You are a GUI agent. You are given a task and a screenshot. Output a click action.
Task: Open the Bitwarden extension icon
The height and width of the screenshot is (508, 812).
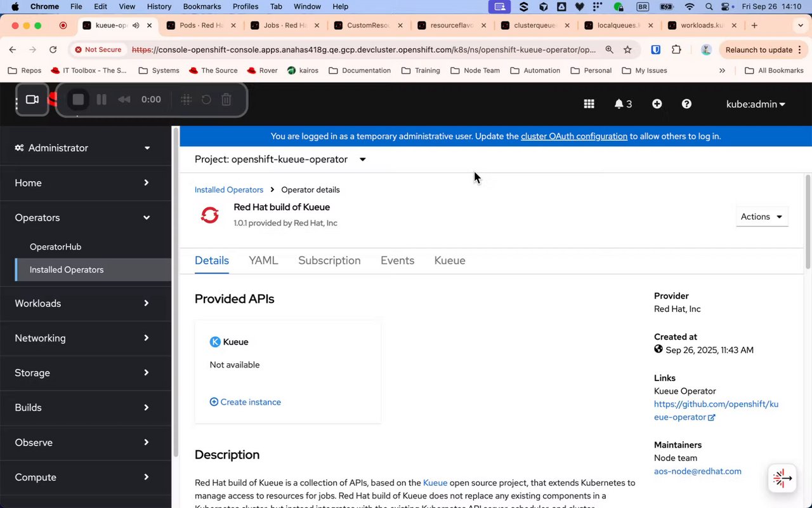(x=656, y=50)
